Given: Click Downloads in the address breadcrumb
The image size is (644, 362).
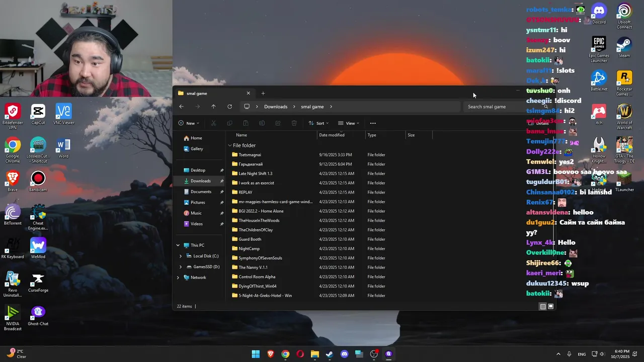Looking at the screenshot, I should coord(276,107).
